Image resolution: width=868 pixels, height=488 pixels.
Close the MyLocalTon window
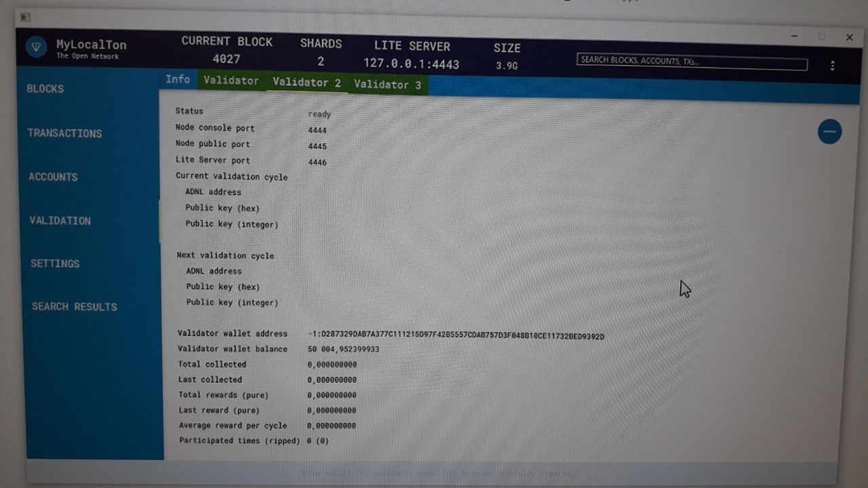point(849,38)
